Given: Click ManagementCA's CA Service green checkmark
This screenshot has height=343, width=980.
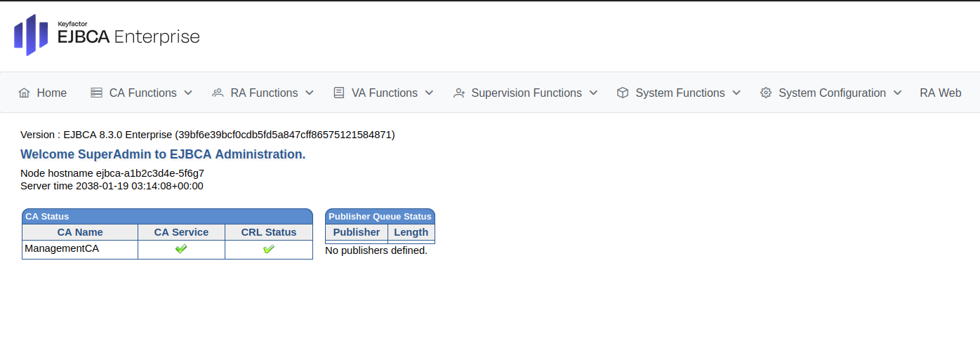Looking at the screenshot, I should (181, 249).
